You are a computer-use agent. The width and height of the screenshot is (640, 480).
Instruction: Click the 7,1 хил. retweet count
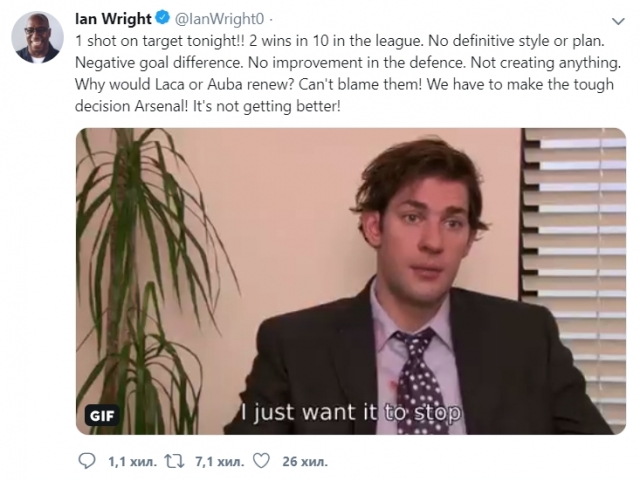220,462
